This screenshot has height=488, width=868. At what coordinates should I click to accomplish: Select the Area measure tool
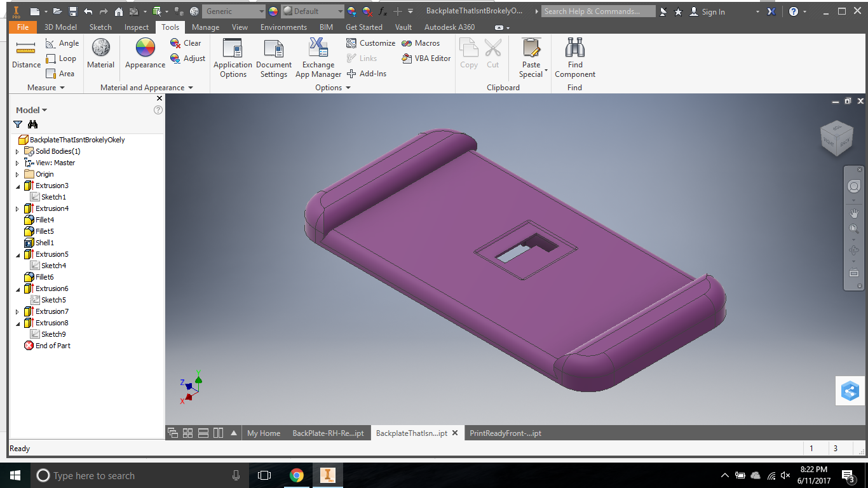[x=60, y=74]
